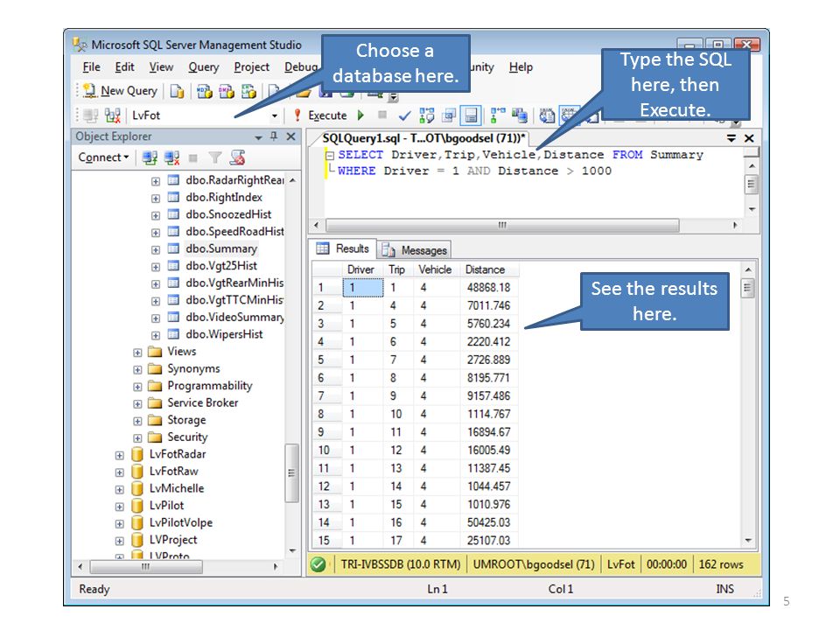Toggle Include Actual Execution Plan icon

(498, 115)
